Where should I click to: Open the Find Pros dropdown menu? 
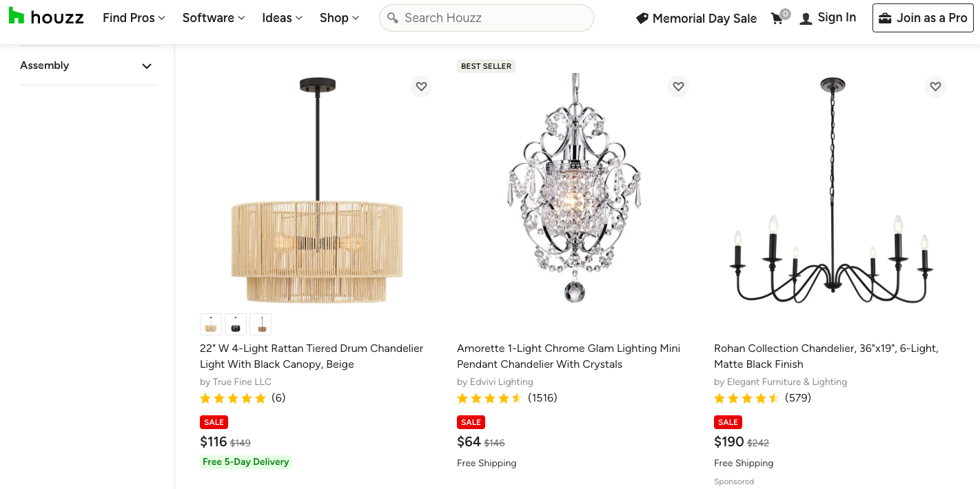pyautogui.click(x=134, y=18)
